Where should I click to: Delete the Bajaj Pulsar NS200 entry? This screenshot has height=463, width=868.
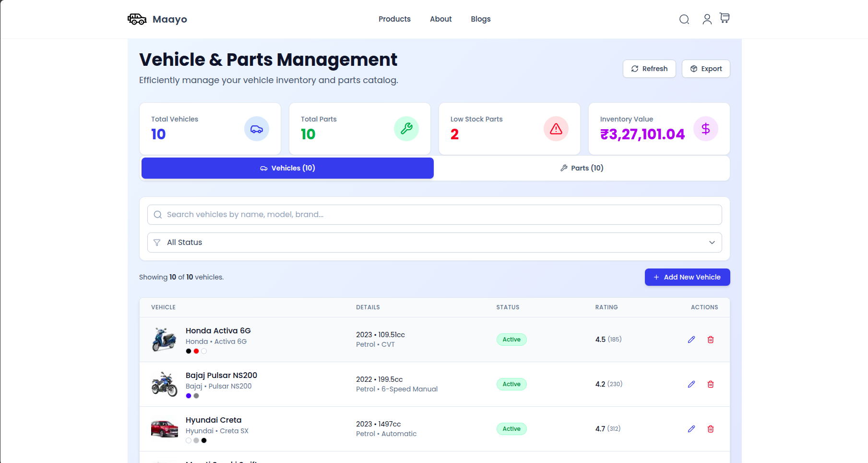click(x=711, y=384)
